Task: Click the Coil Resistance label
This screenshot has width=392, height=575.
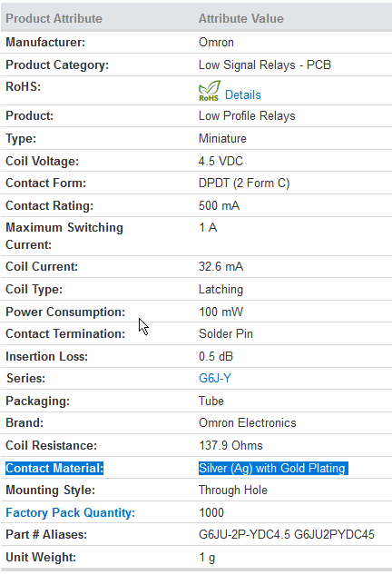Action: tap(52, 445)
